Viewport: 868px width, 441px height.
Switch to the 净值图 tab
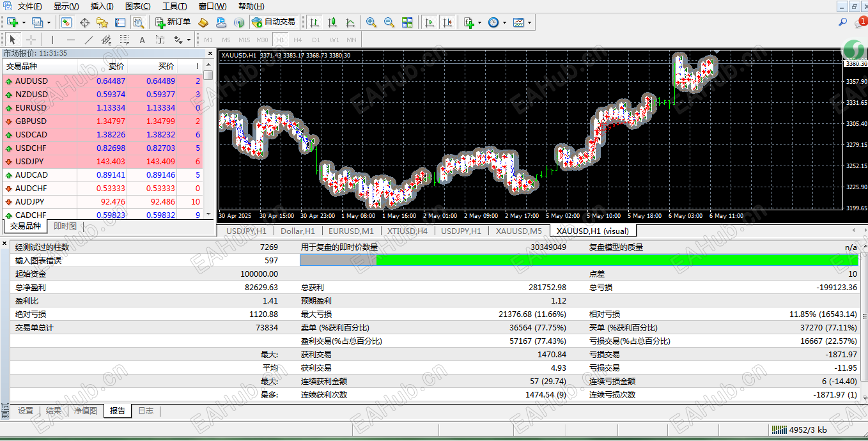pyautogui.click(x=85, y=411)
